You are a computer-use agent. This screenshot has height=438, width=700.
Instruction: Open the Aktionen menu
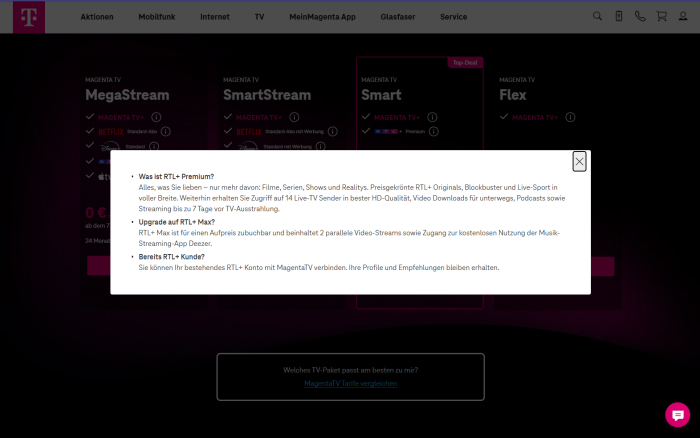[97, 17]
